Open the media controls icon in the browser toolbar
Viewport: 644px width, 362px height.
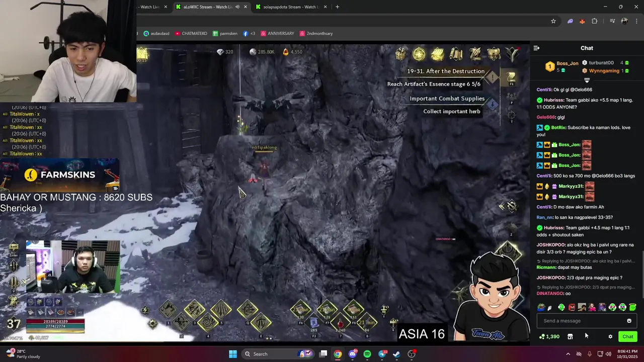[612, 21]
